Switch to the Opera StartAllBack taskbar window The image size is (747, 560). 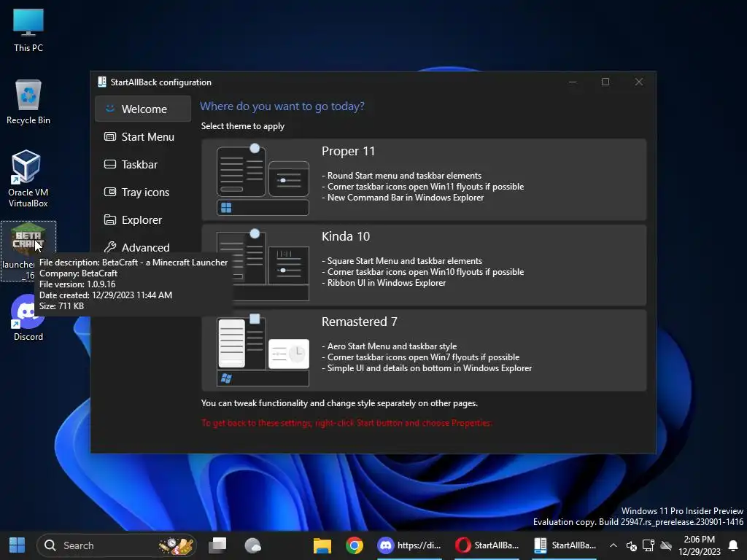[487, 545]
